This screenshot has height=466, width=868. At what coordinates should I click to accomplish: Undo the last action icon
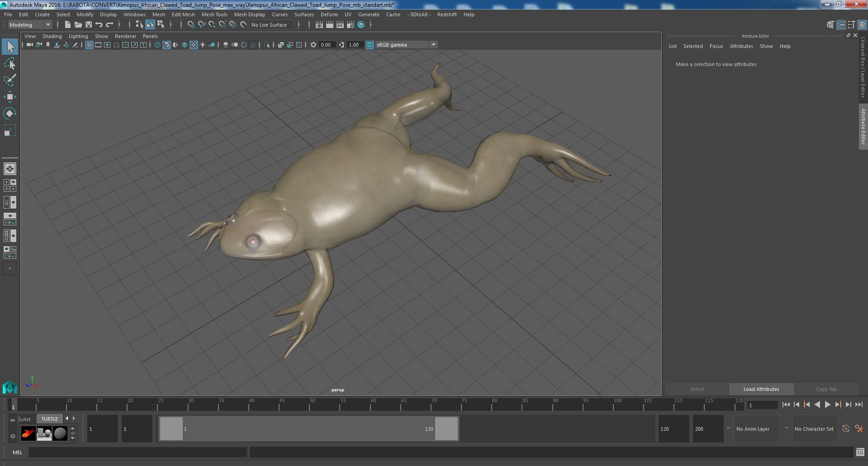(99, 25)
